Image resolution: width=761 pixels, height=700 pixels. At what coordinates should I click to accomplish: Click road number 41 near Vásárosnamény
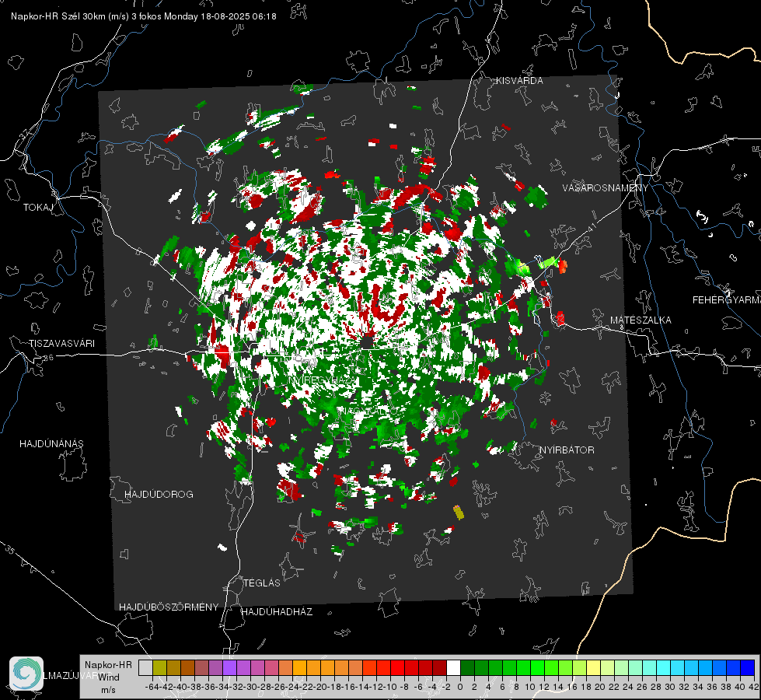point(591,227)
